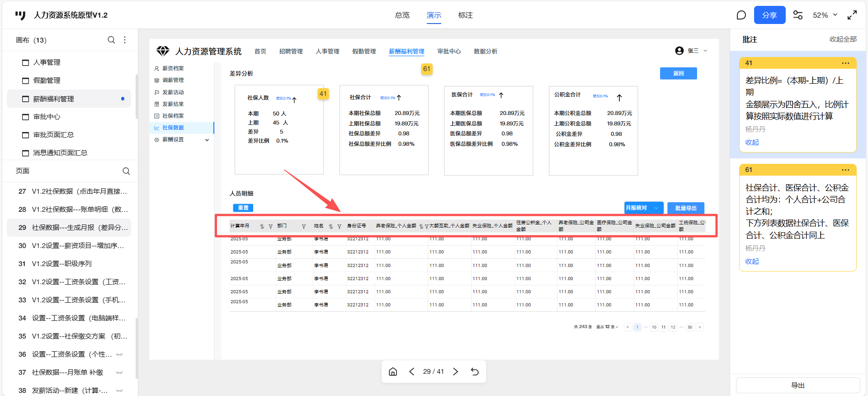Click the undo/reset arrow in navigation bar
The image size is (868, 396).
(x=475, y=372)
